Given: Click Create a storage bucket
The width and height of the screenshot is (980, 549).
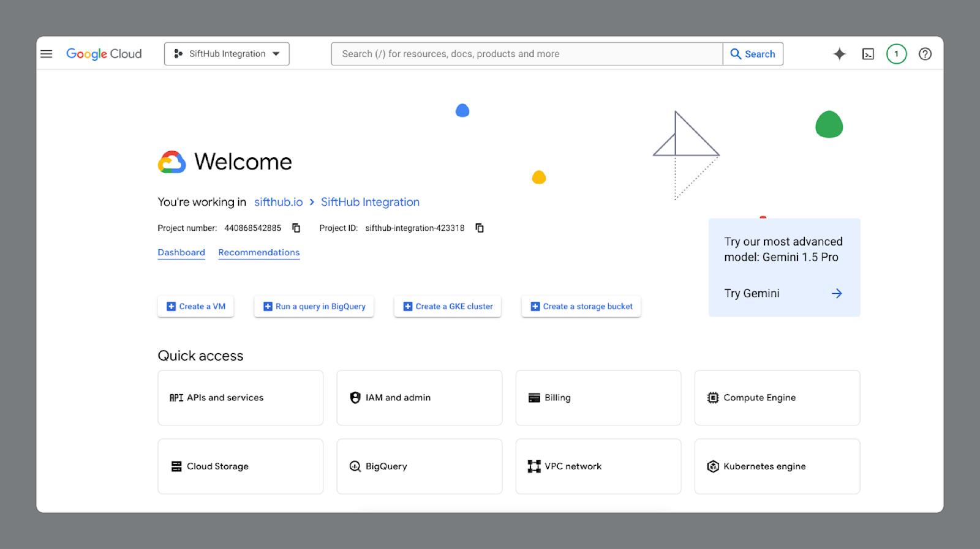Looking at the screenshot, I should (x=581, y=307).
